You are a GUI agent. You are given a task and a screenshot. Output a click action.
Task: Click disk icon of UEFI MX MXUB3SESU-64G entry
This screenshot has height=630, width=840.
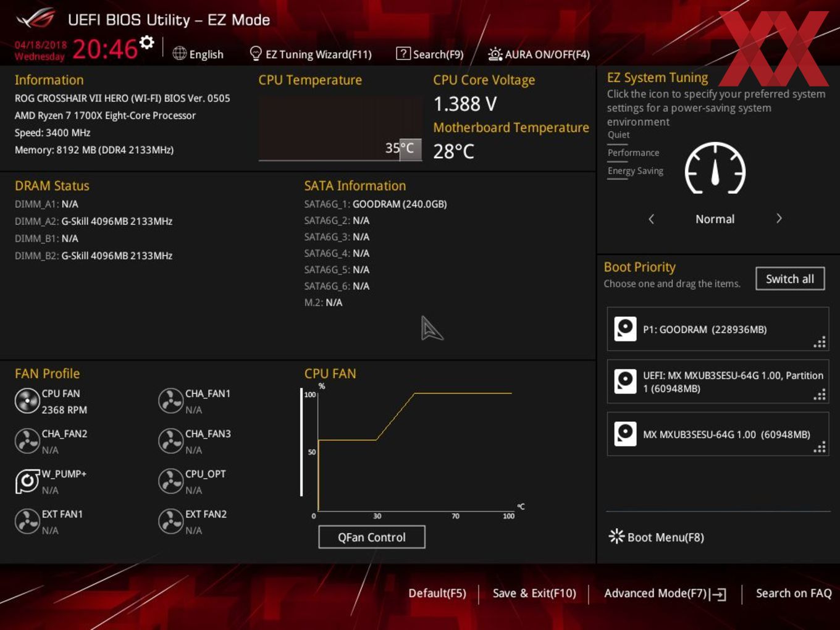pos(625,382)
